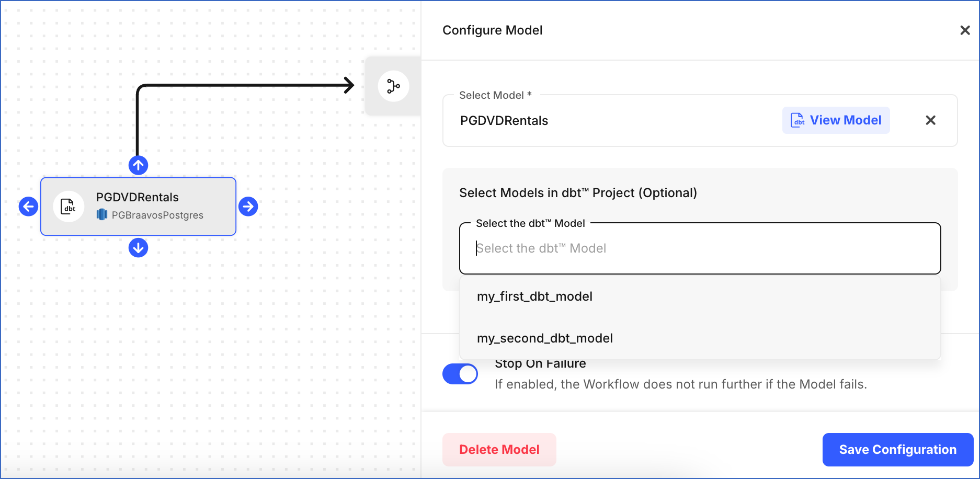Click the Delete Model button
Viewport: 980px width, 479px height.
pyautogui.click(x=499, y=449)
